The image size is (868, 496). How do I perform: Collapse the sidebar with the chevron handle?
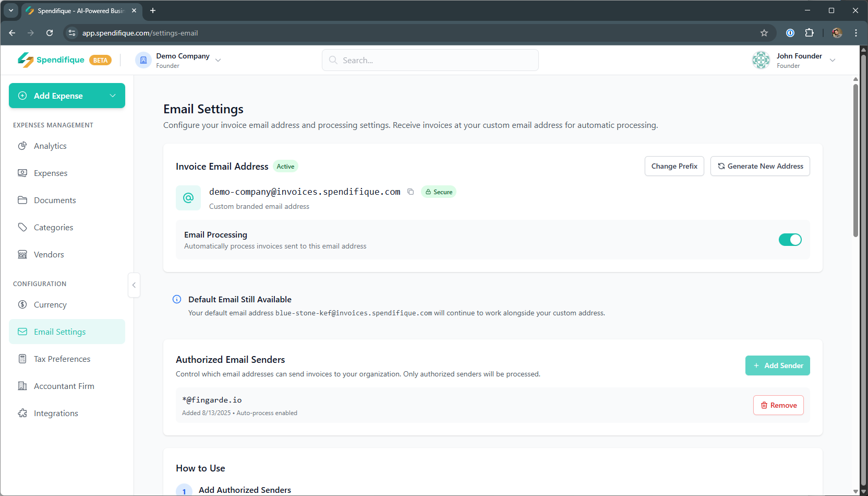[134, 285]
